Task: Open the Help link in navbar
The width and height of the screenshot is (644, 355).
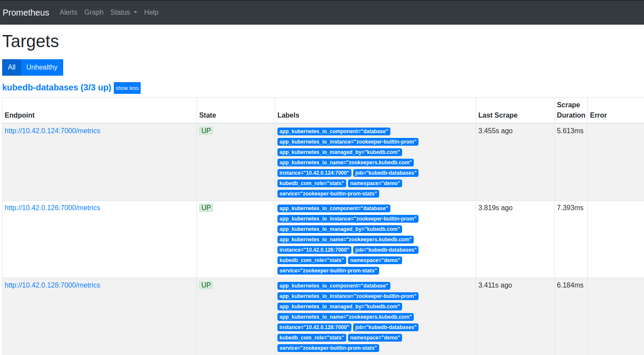Action: point(151,13)
